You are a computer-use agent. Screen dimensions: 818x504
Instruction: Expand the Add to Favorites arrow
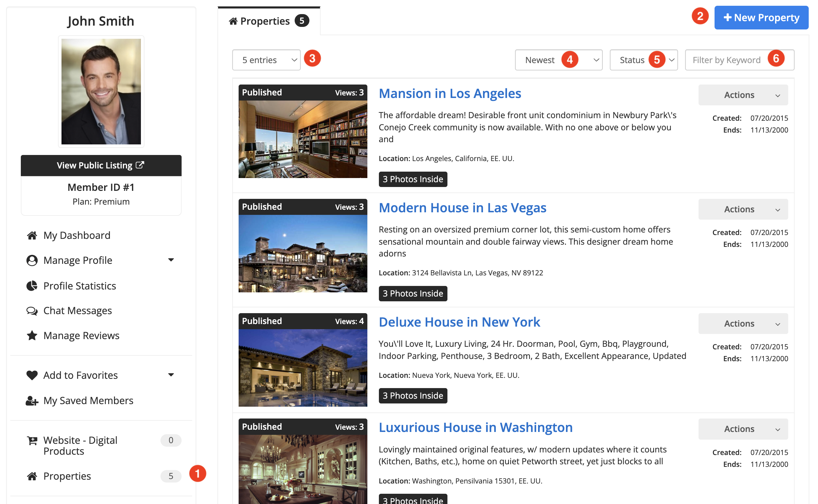[x=171, y=375]
